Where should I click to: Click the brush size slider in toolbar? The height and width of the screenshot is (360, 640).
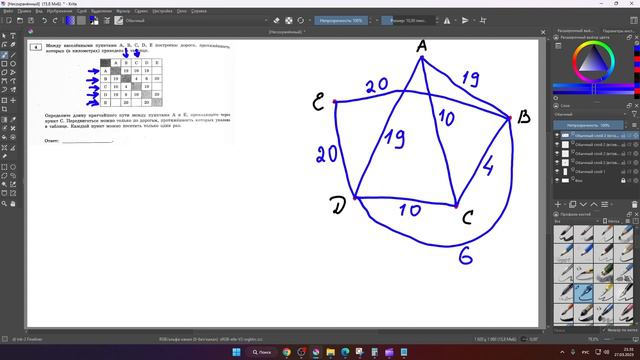[x=409, y=20]
